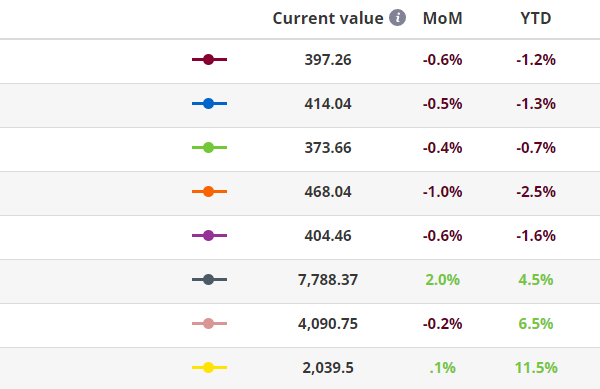Select the 7,788.37 current value cell

(328, 280)
